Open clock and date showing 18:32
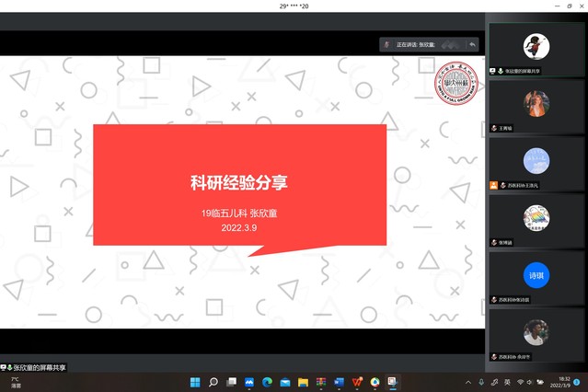588x392 pixels. point(562,382)
